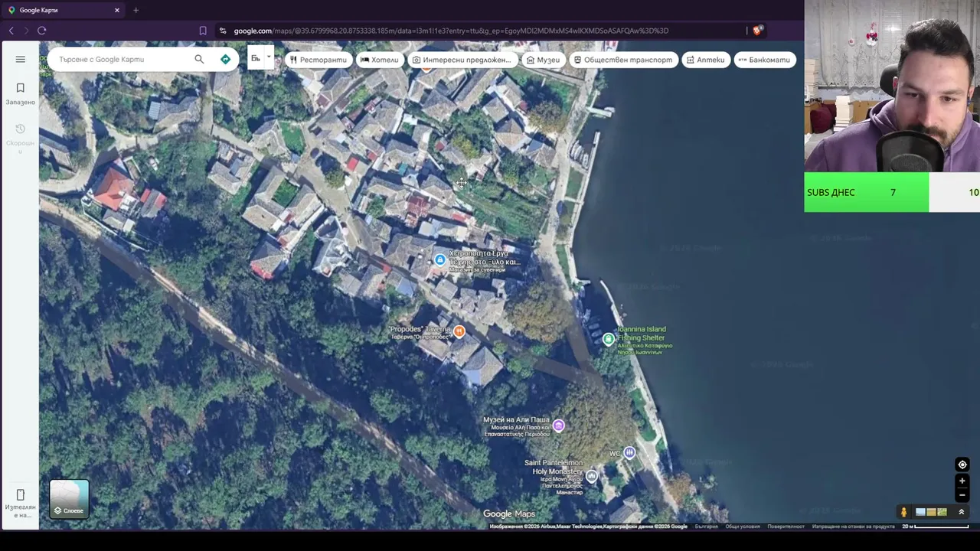
Task: Select the Saint Panteleimon Monastery pin
Action: [x=591, y=476]
